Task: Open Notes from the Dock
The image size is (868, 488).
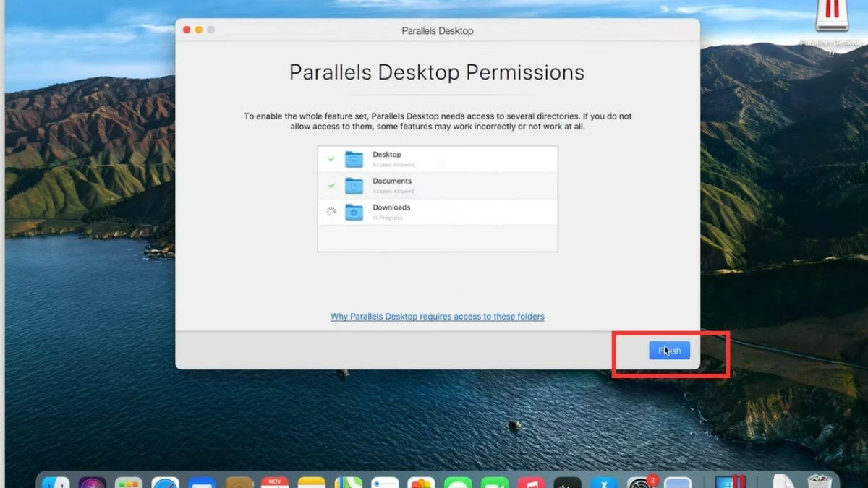Action: coord(312,483)
